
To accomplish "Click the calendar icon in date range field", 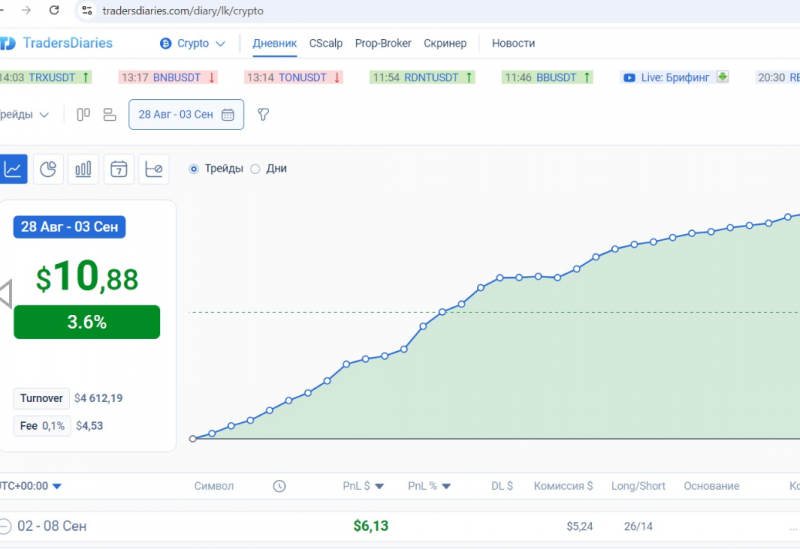I will coord(228,115).
